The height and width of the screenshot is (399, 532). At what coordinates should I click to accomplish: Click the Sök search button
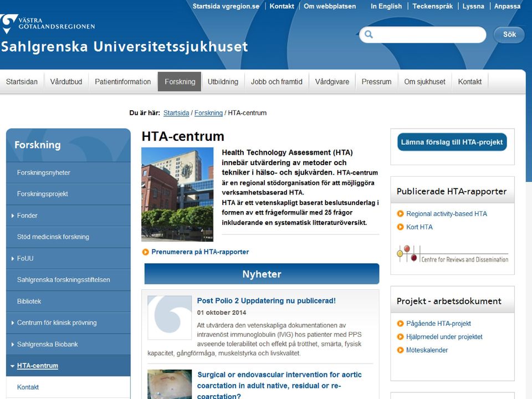click(509, 34)
